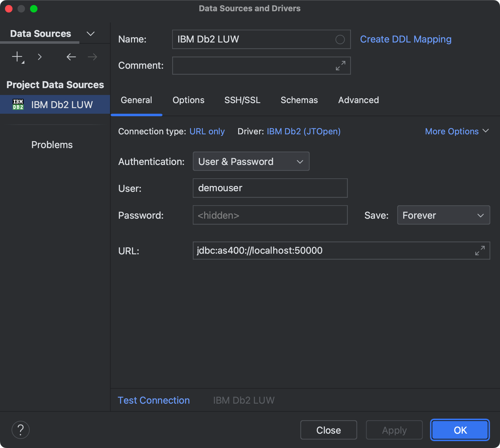
Task: Change the password Save duration dropdown
Action: pos(443,215)
